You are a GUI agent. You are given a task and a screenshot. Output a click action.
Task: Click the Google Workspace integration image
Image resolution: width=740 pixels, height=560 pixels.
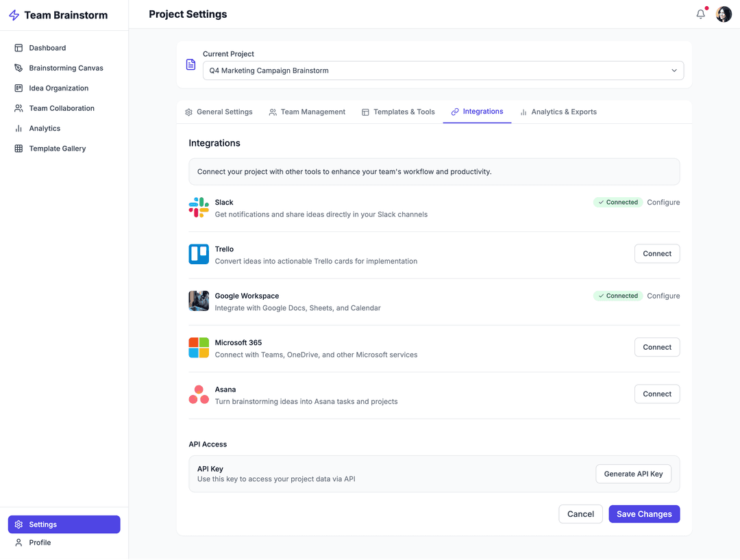click(x=199, y=301)
